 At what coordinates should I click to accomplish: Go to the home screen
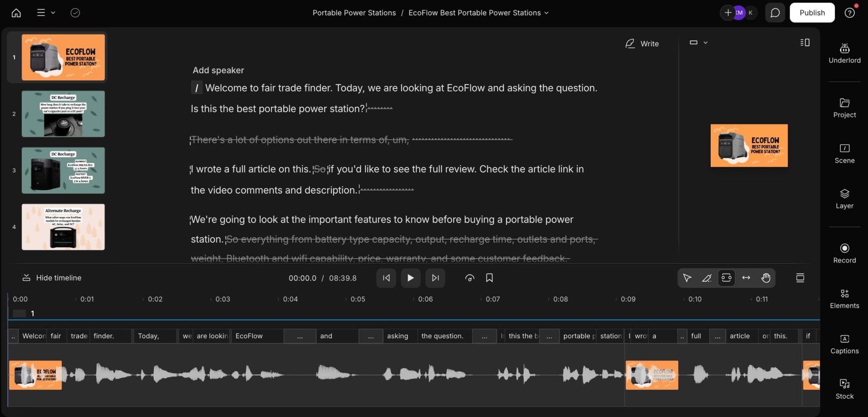tap(16, 13)
